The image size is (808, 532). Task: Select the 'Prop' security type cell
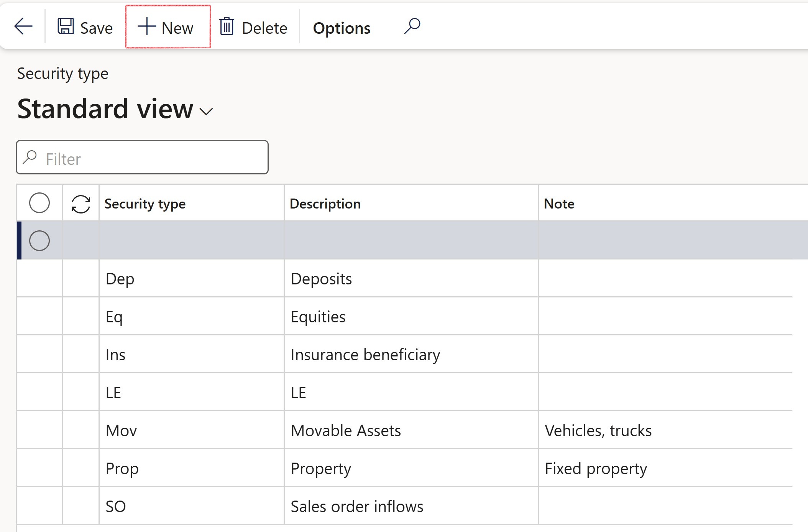pyautogui.click(x=192, y=468)
